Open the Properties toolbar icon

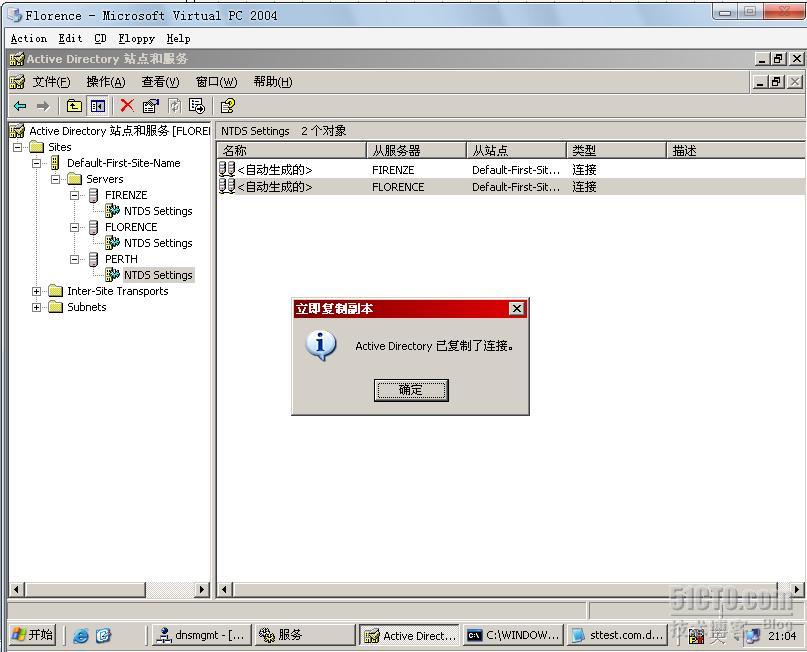tap(151, 106)
